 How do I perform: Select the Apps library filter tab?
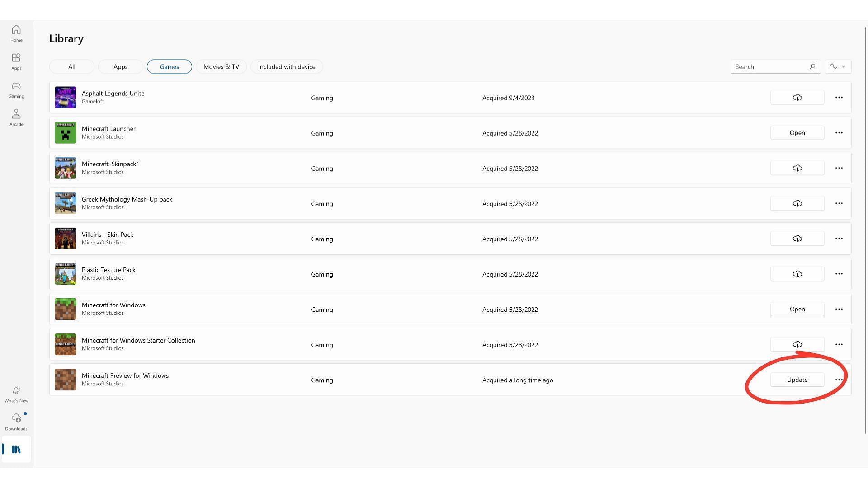tap(120, 66)
